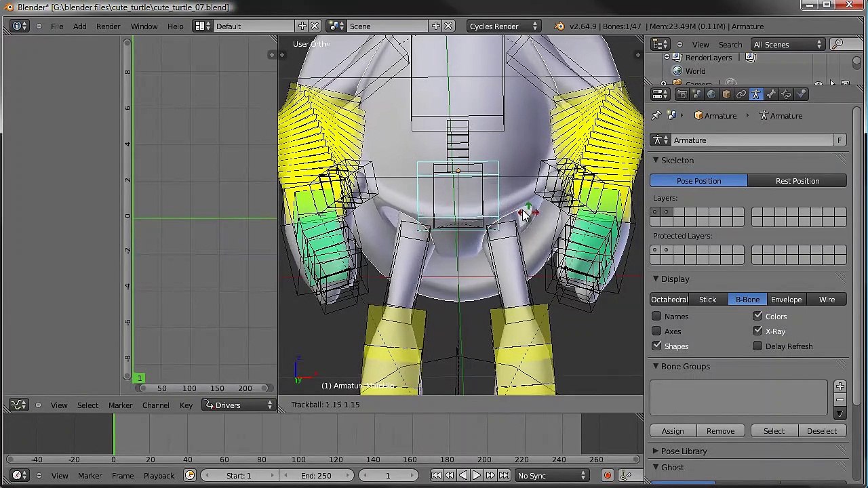Set bone display to Octahedral

point(669,300)
